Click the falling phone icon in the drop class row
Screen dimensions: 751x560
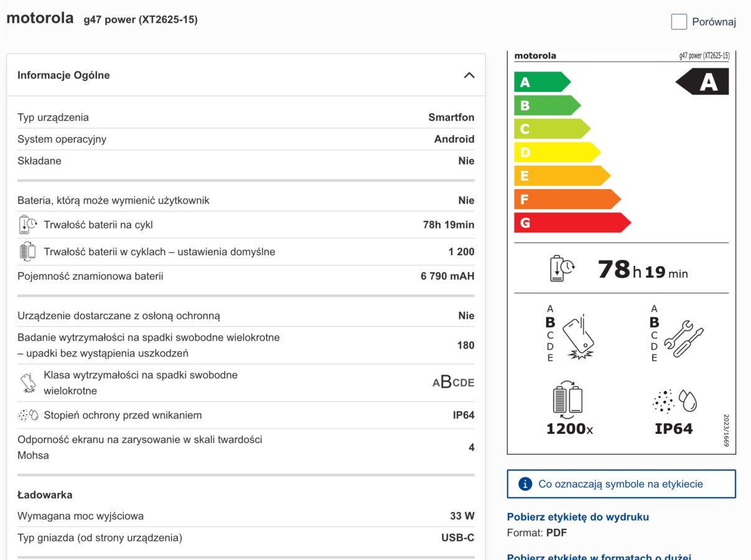(x=28, y=383)
